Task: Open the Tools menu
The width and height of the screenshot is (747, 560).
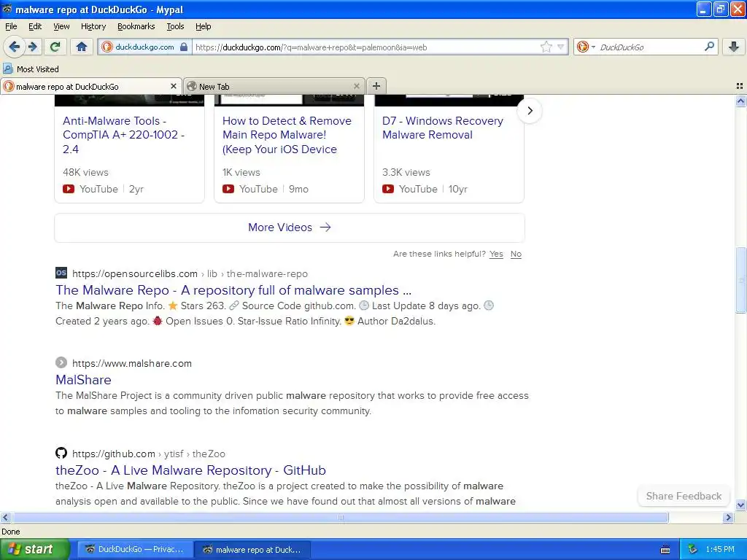Action: [x=175, y=26]
